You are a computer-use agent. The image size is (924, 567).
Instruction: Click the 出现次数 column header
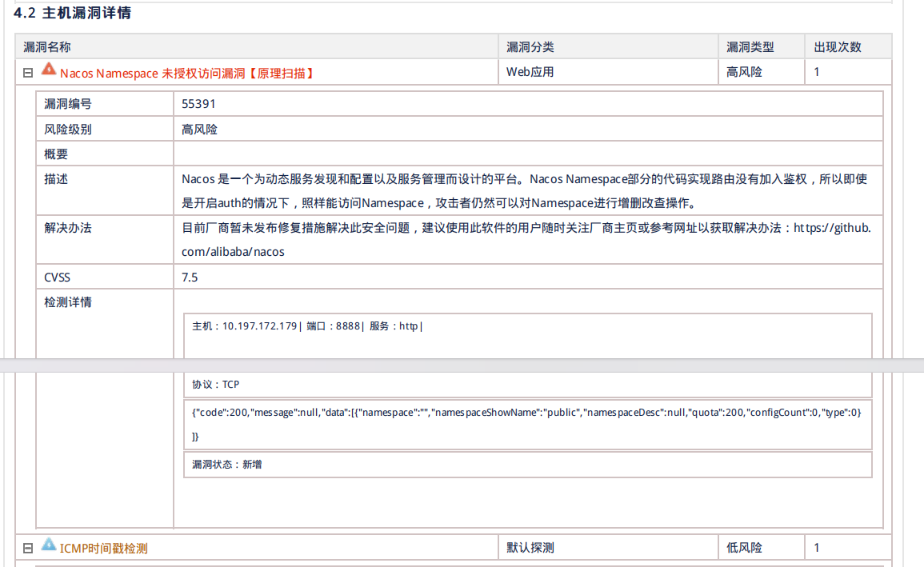838,47
